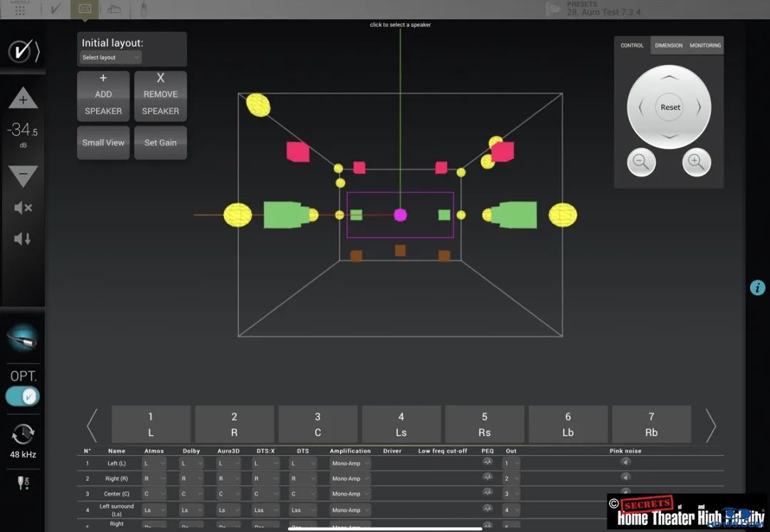Click the ADD SPEAKER button

click(x=103, y=96)
